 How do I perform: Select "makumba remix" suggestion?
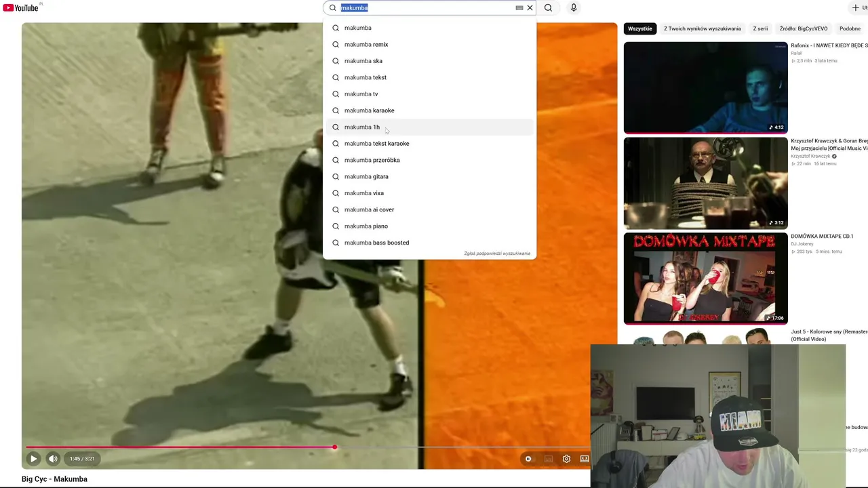click(429, 45)
